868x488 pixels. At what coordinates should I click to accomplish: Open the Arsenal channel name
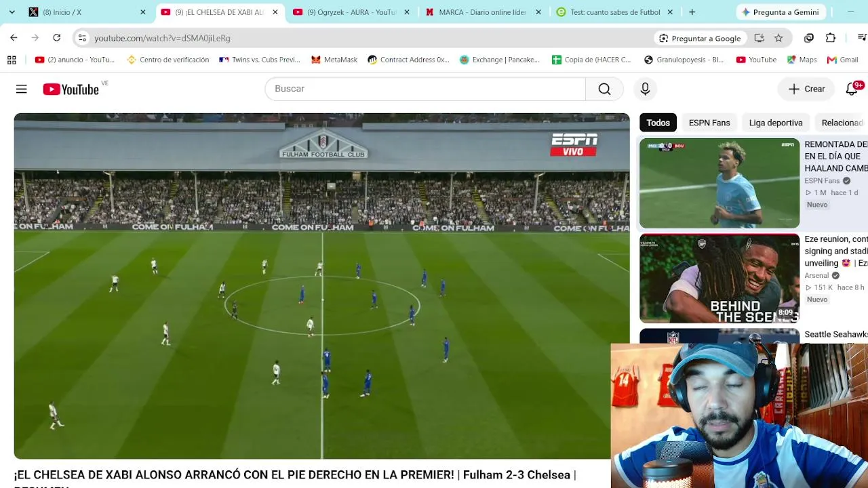point(816,276)
